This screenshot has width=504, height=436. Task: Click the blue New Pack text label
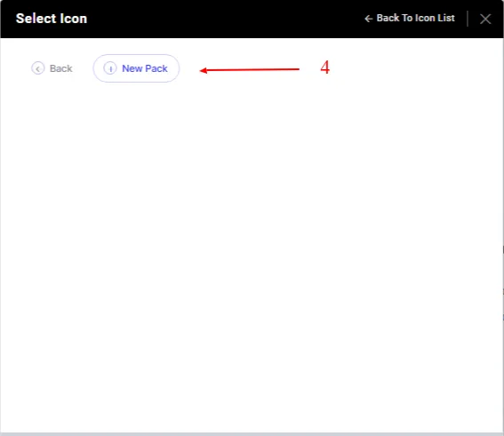145,68
